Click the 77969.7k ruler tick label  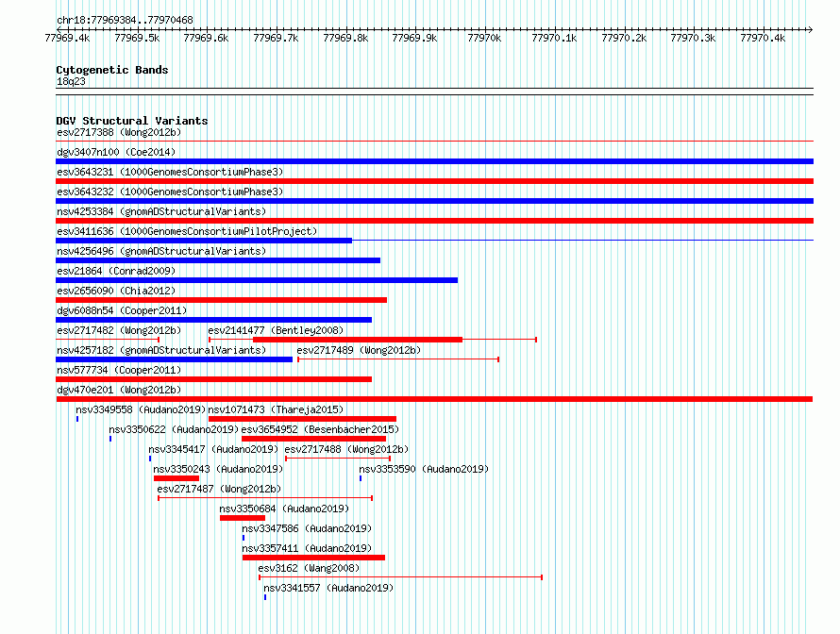tap(276, 38)
